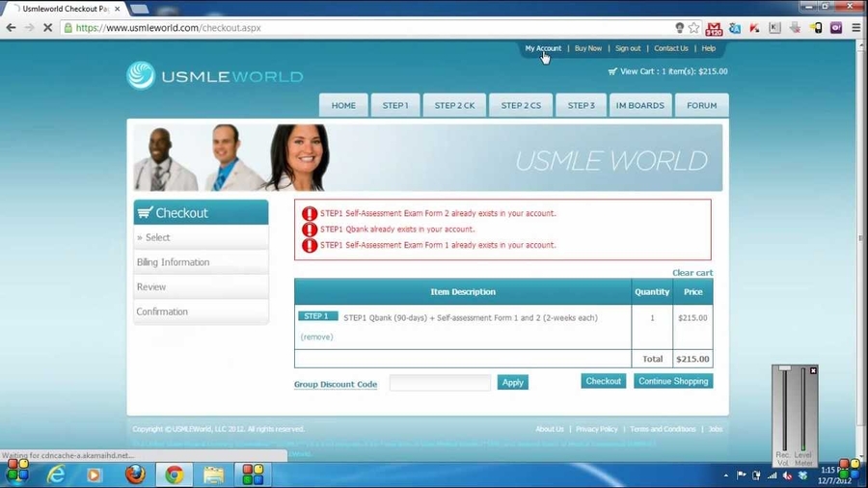The width and height of the screenshot is (868, 488).
Task: Click the muted volume tray icon
Action: 787,475
